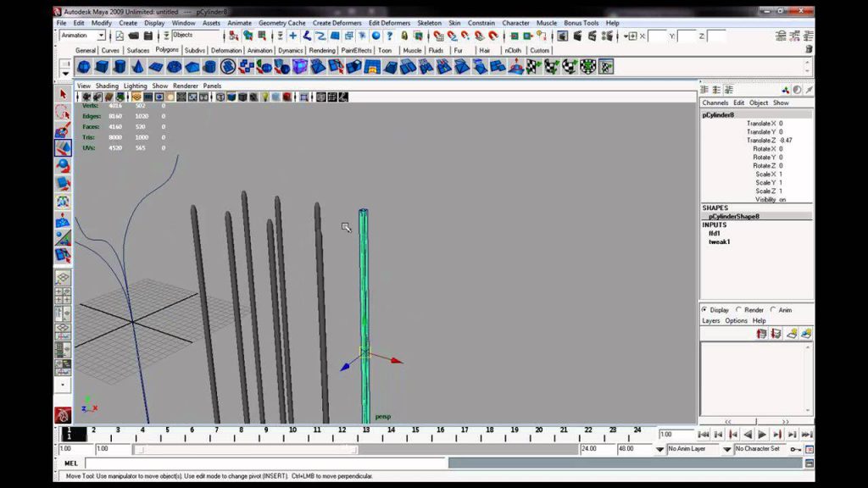Pick the Select tool arrow in toolbox
The height and width of the screenshot is (488, 868).
click(x=63, y=95)
